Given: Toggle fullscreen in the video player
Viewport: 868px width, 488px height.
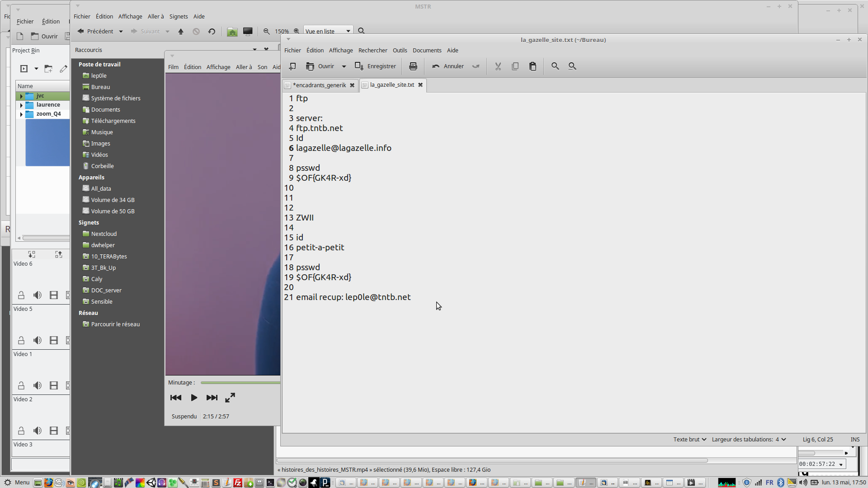Looking at the screenshot, I should pyautogui.click(x=230, y=398).
